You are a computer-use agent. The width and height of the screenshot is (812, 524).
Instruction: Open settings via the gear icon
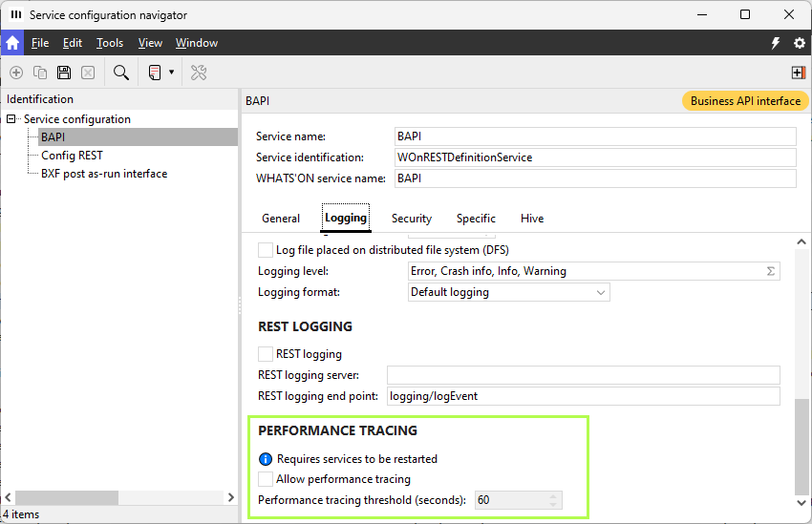tap(800, 43)
